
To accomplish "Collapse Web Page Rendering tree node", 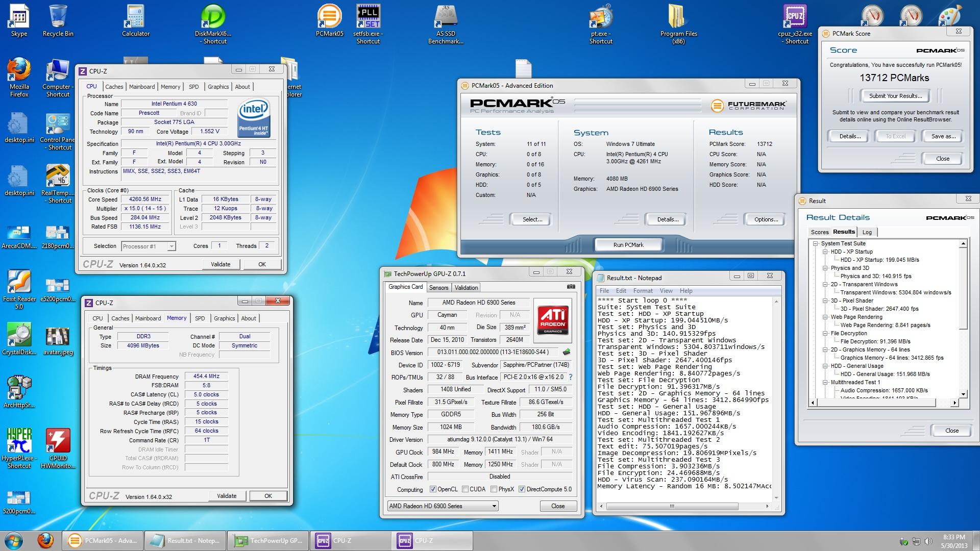I will tap(825, 317).
